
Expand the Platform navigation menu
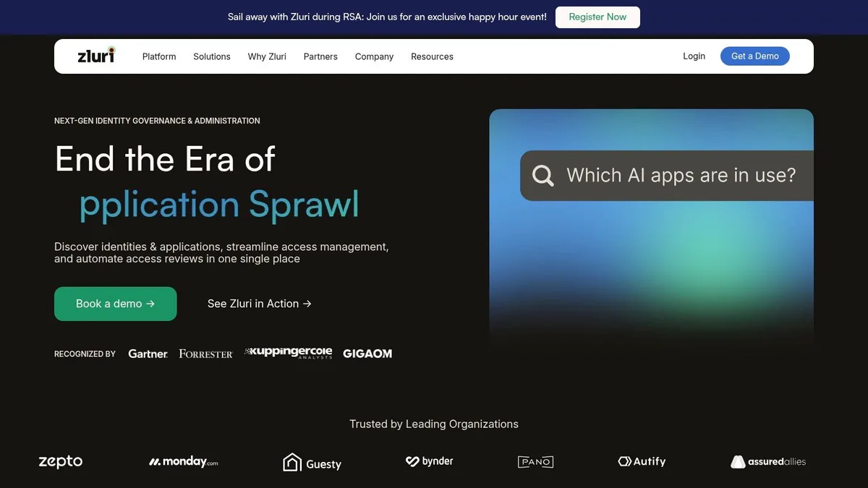coord(159,56)
